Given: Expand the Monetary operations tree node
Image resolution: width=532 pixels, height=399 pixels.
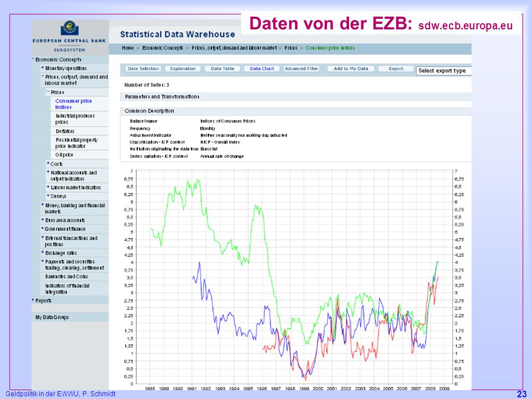Looking at the screenshot, I should 43,68.
